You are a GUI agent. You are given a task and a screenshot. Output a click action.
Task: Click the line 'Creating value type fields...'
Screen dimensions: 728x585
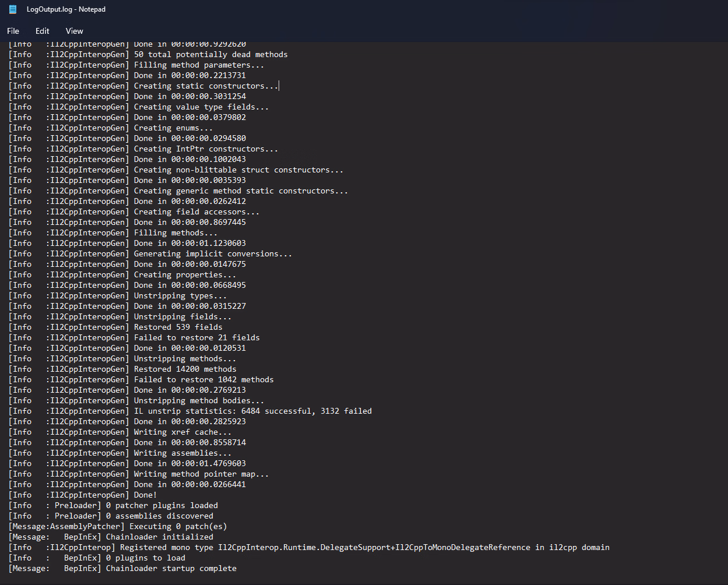139,107
